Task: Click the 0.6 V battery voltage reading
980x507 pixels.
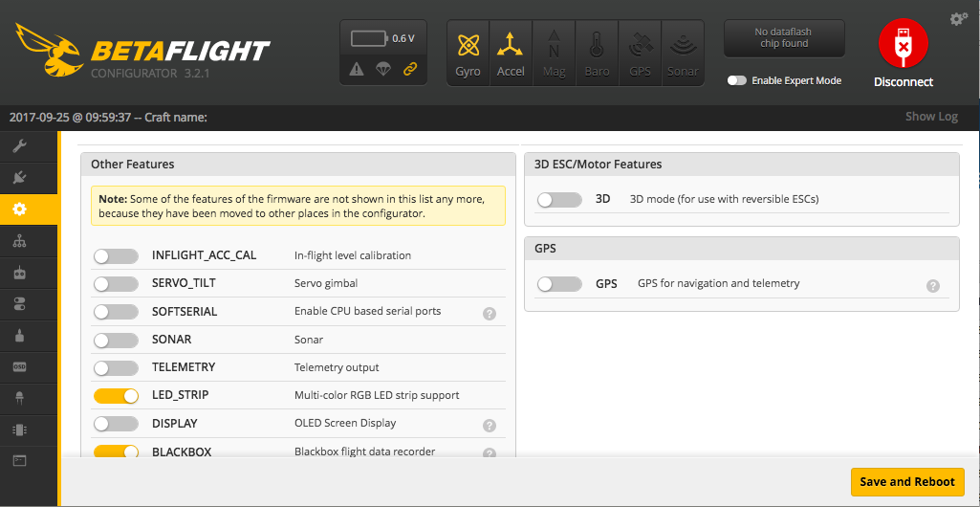Action: 403,39
